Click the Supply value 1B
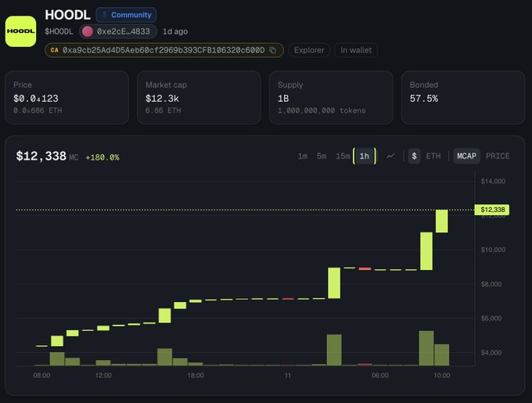Image resolution: width=532 pixels, height=403 pixels. [x=283, y=99]
